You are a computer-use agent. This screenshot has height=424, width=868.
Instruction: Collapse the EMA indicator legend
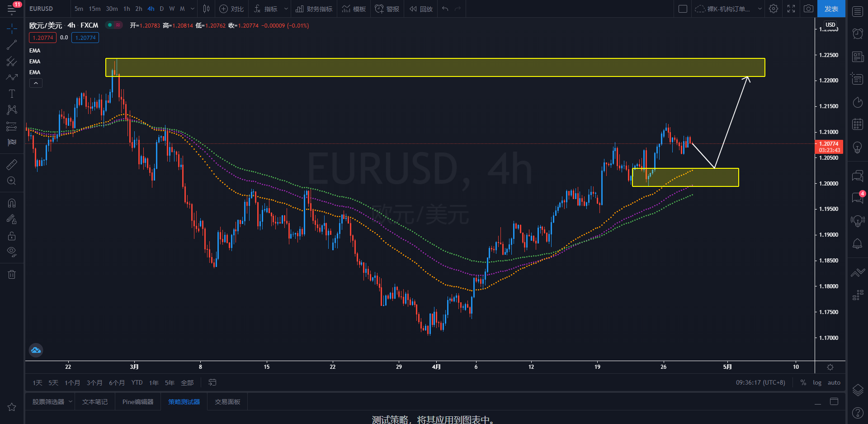36,83
